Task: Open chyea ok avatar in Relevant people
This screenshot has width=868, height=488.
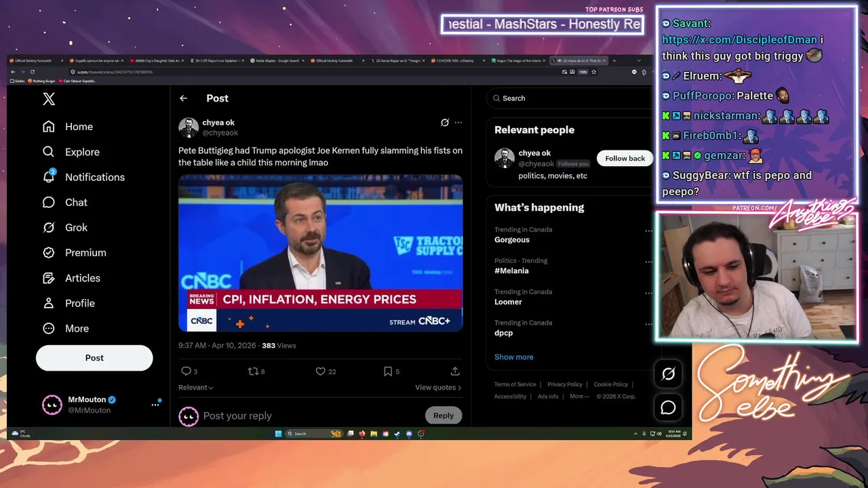Action: [x=504, y=158]
